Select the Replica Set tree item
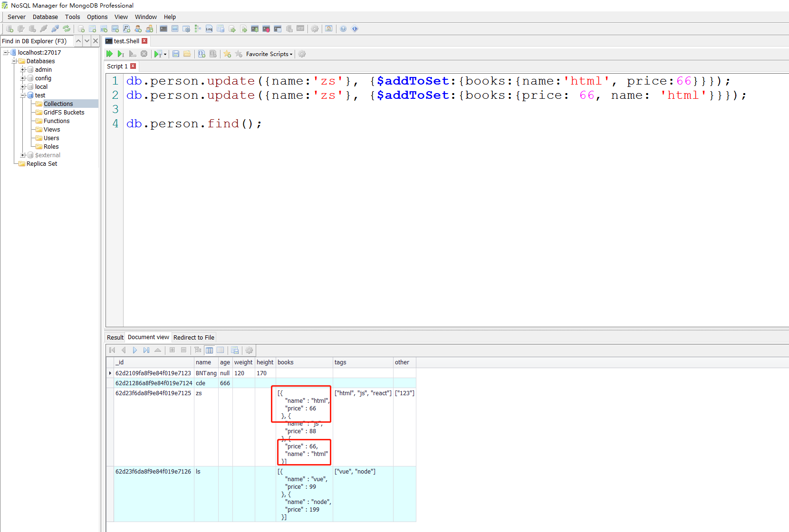This screenshot has width=789, height=532. pyautogui.click(x=42, y=164)
